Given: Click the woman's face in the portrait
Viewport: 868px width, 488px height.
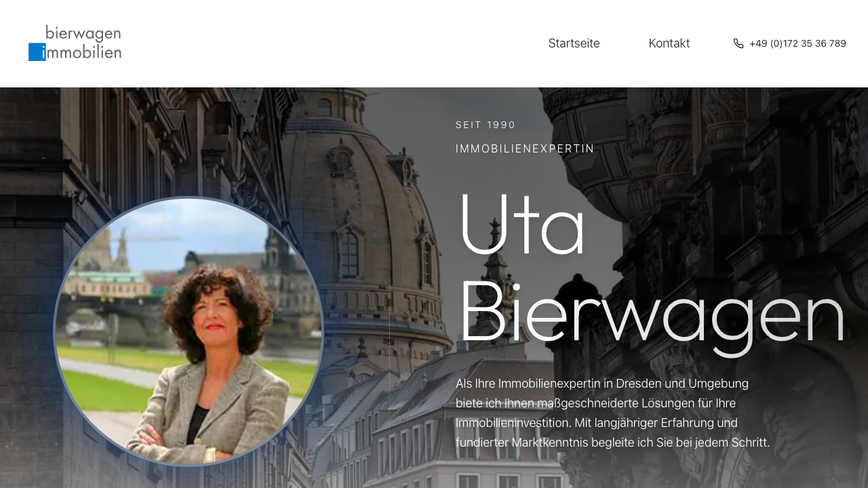Looking at the screenshot, I should click(211, 313).
